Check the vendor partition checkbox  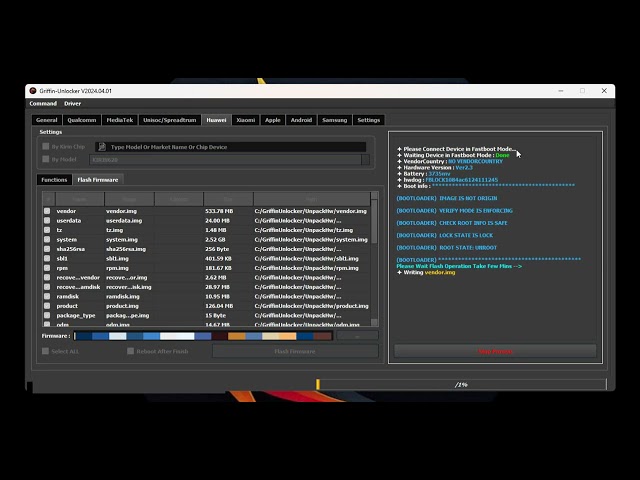click(47, 211)
